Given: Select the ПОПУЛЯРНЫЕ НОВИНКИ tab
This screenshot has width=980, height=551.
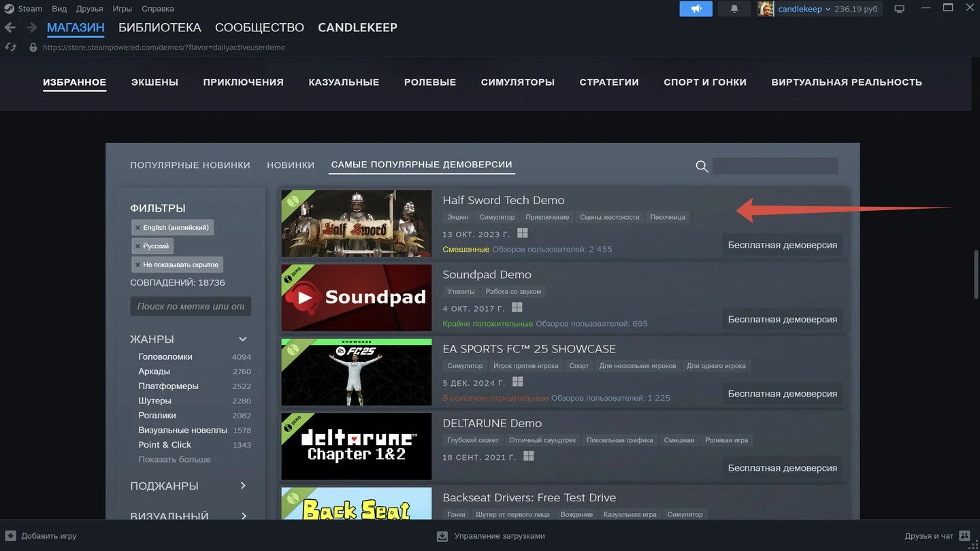Looking at the screenshot, I should coord(190,165).
